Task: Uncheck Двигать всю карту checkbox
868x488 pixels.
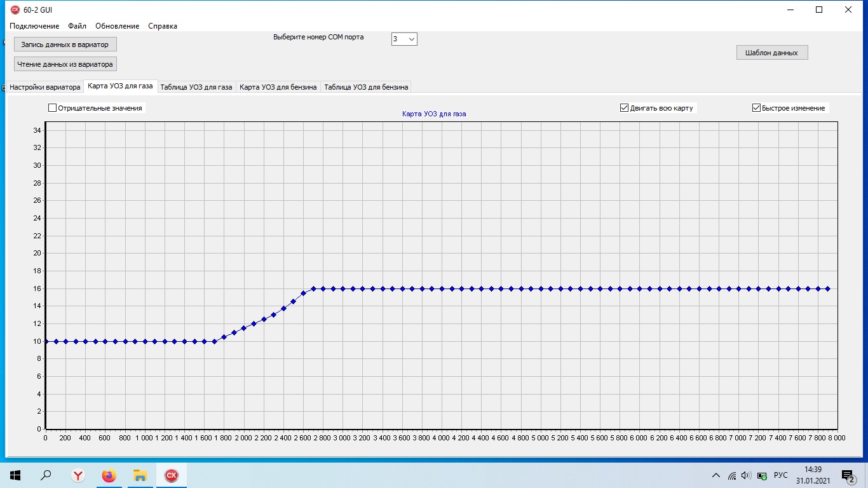Action: pyautogui.click(x=624, y=108)
